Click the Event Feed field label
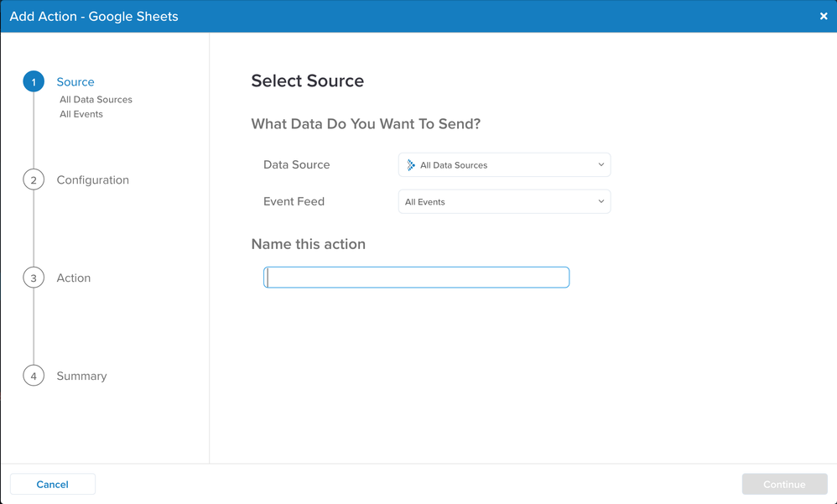The width and height of the screenshot is (837, 504). (x=294, y=202)
